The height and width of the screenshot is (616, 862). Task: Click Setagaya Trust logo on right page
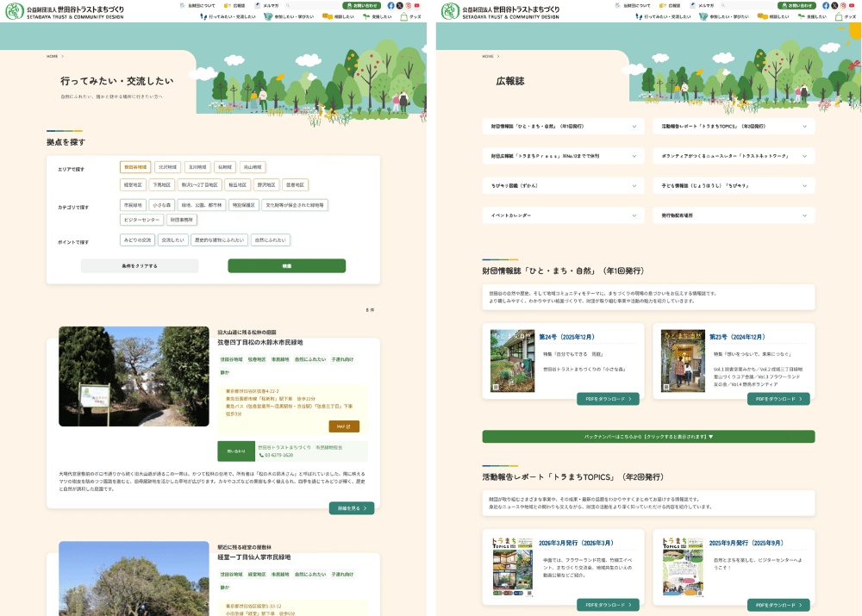(x=500, y=11)
